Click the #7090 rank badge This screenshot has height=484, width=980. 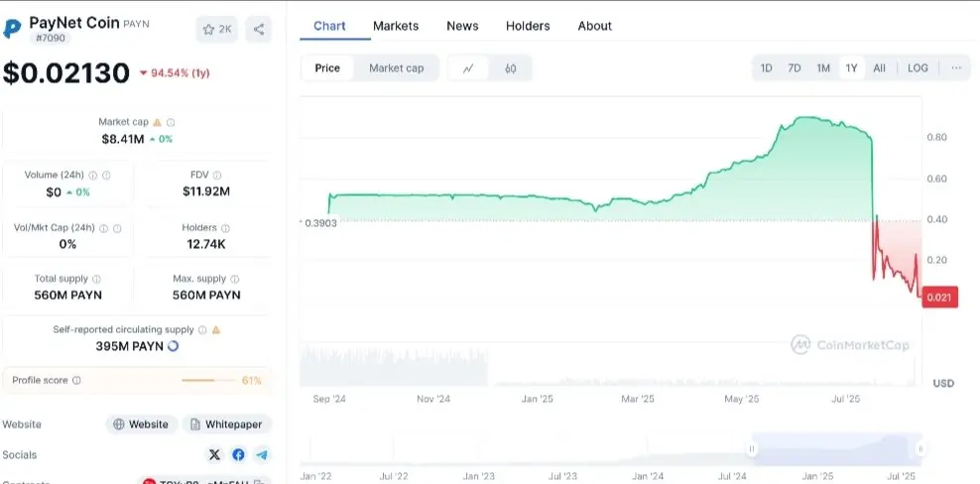click(51, 38)
